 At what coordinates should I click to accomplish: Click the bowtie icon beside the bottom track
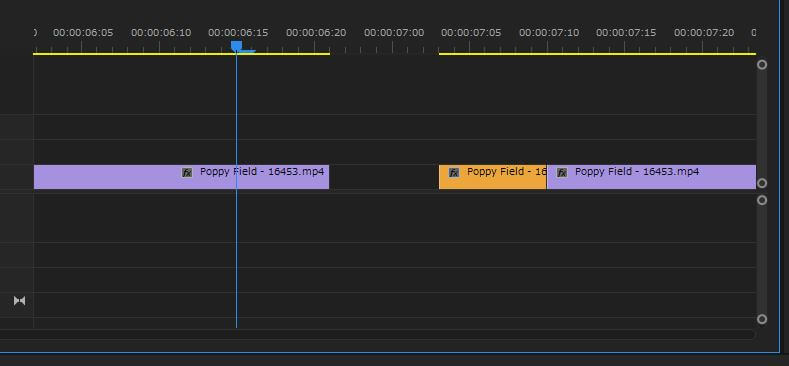pos(20,301)
